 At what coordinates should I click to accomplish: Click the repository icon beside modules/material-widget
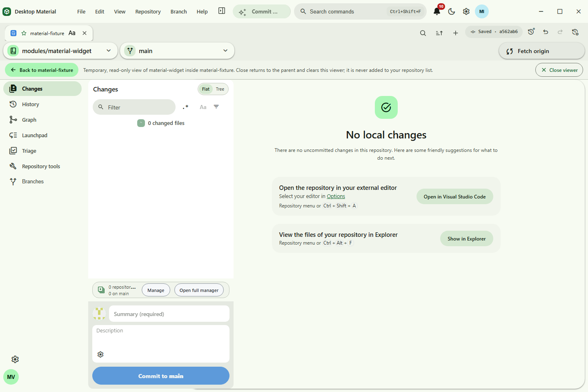point(13,51)
